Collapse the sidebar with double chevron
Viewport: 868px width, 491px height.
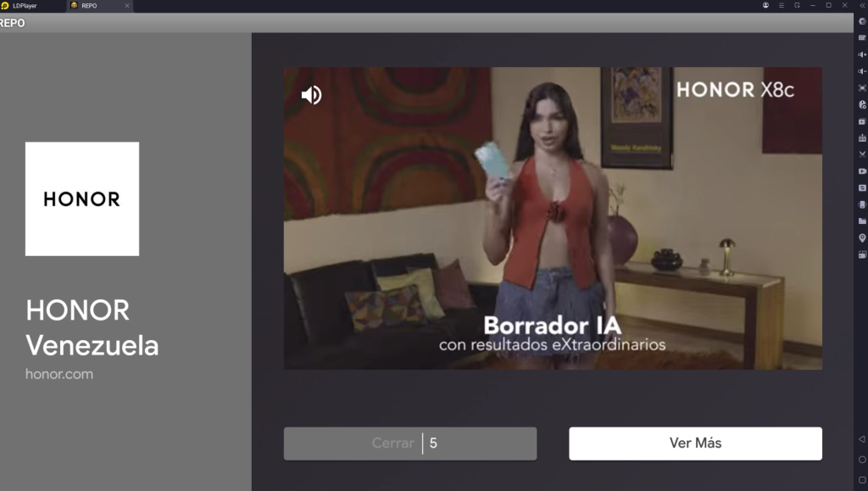(862, 5)
